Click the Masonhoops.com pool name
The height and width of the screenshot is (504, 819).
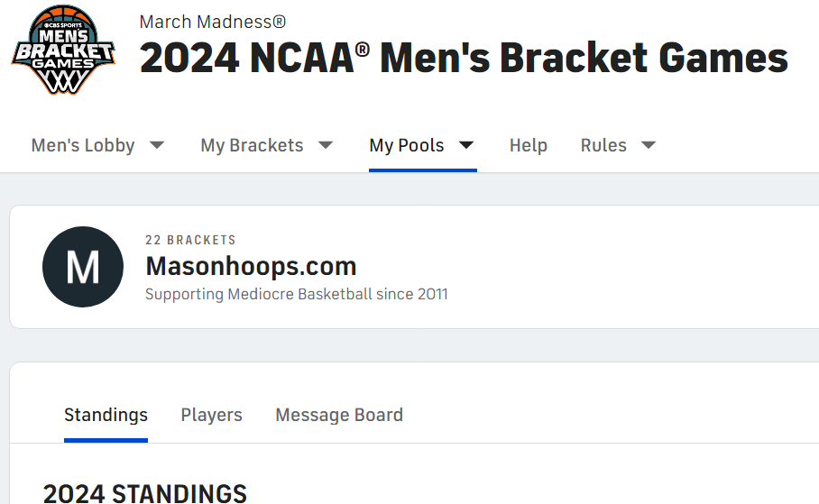(x=252, y=266)
